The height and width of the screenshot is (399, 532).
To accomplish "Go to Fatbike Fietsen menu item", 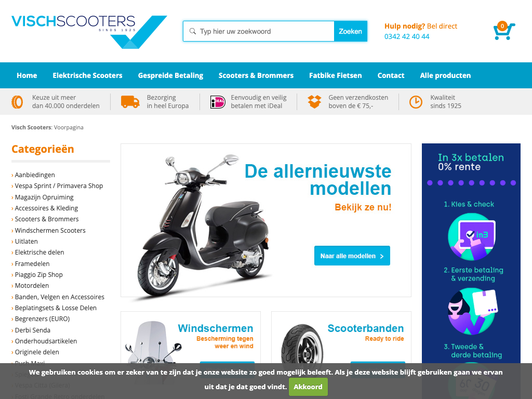I will pyautogui.click(x=335, y=75).
